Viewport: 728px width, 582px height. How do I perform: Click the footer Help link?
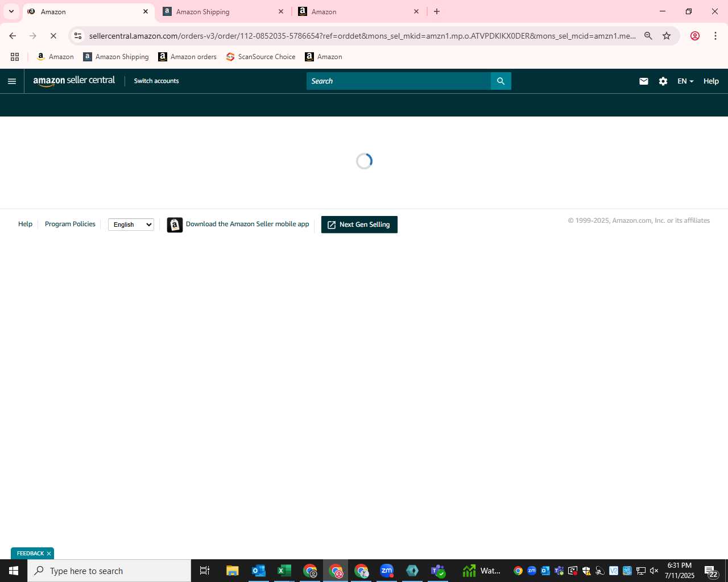[25, 224]
